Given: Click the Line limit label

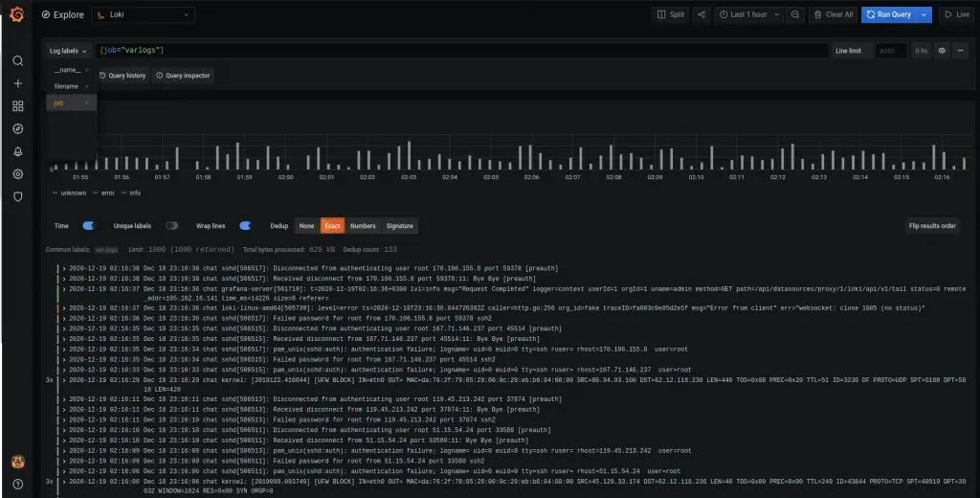Looking at the screenshot, I should pos(848,51).
